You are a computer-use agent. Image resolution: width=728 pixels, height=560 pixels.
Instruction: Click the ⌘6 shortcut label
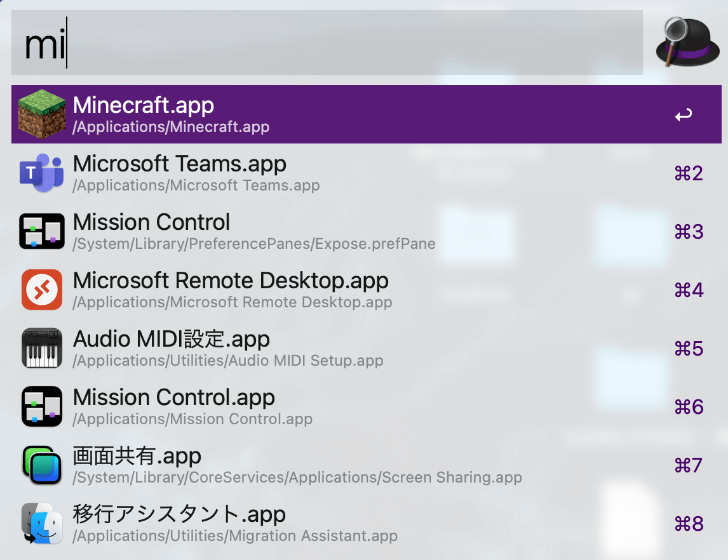689,408
